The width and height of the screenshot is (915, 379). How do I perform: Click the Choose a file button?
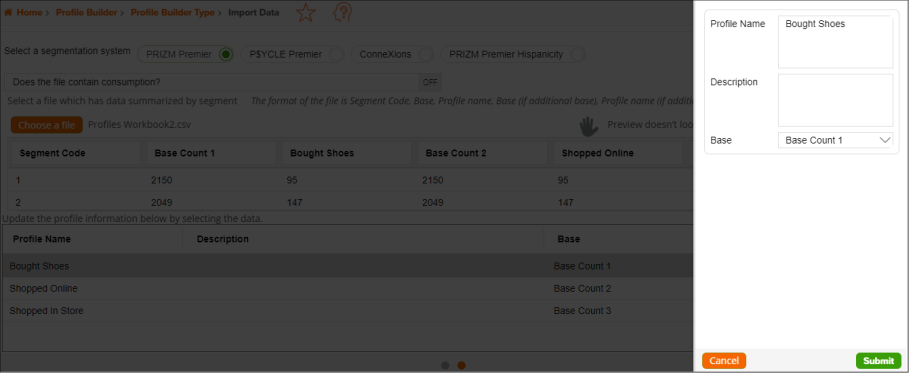(x=47, y=125)
